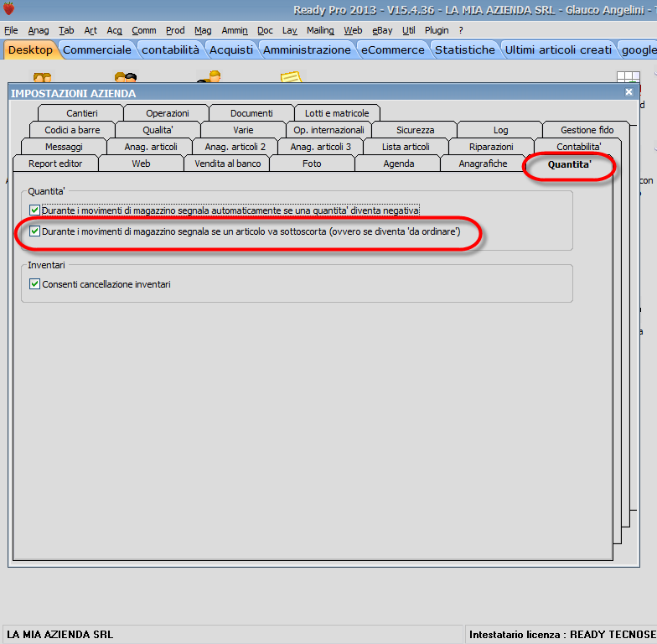Open the Web menu in menu bar
657x644 pixels.
pos(353,30)
